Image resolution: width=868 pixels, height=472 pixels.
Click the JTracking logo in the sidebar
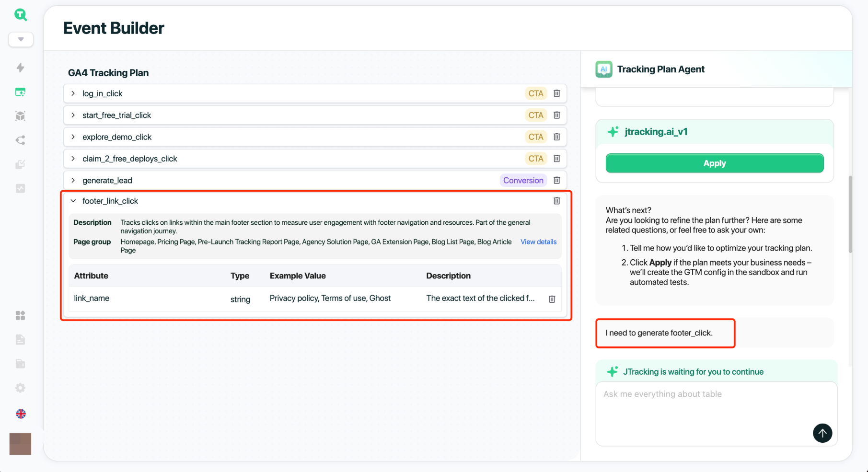pyautogui.click(x=21, y=15)
